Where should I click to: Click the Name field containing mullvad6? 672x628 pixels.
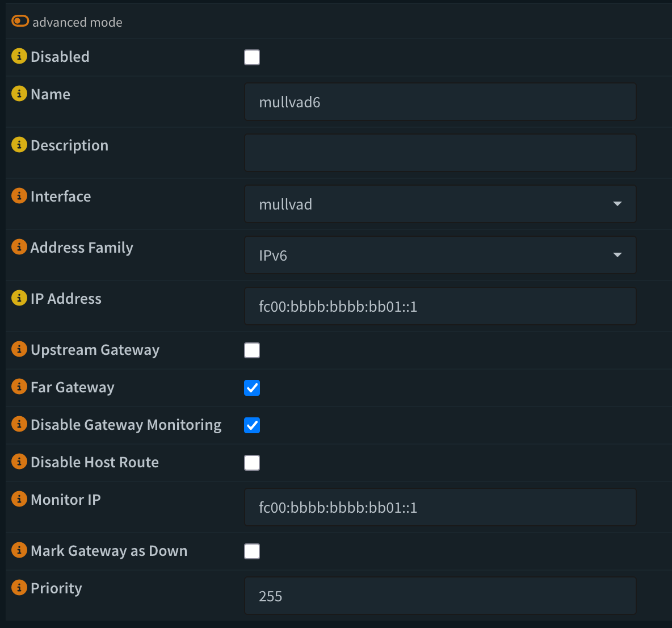(440, 102)
